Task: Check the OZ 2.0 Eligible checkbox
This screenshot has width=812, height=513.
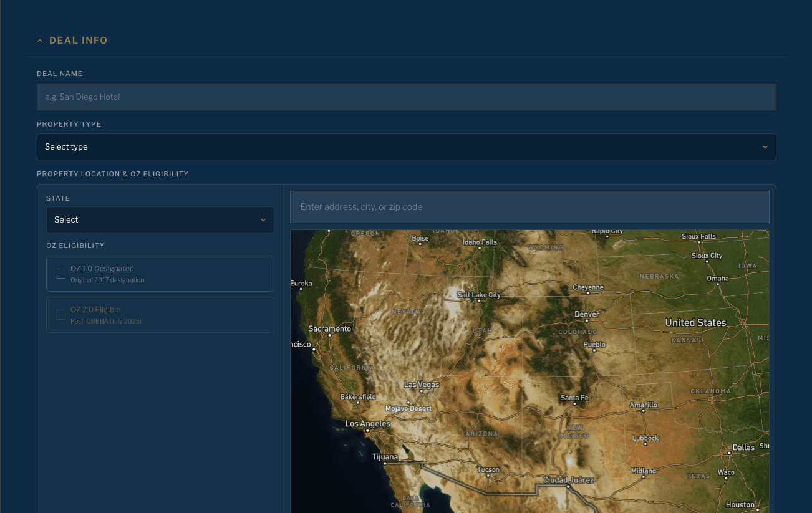Action: coord(60,315)
